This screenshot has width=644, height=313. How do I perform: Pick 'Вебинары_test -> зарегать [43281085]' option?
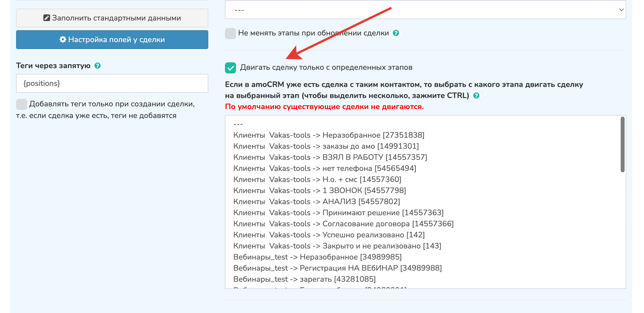304,279
